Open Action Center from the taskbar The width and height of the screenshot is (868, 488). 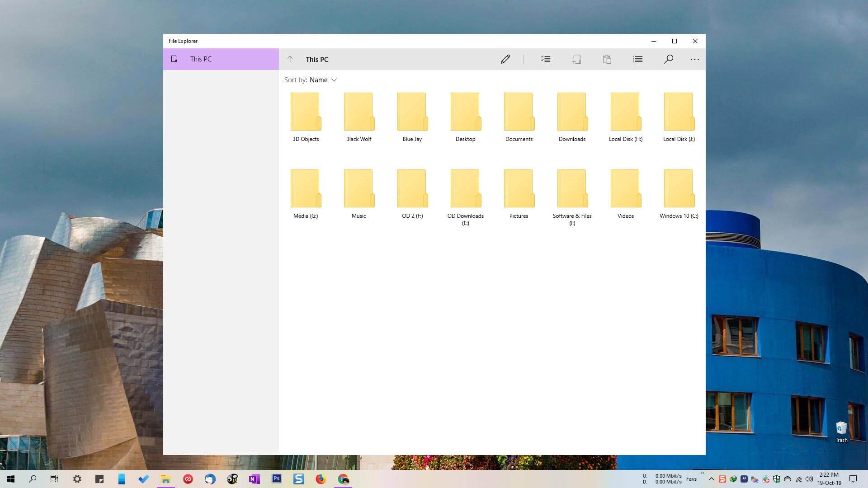[853, 479]
